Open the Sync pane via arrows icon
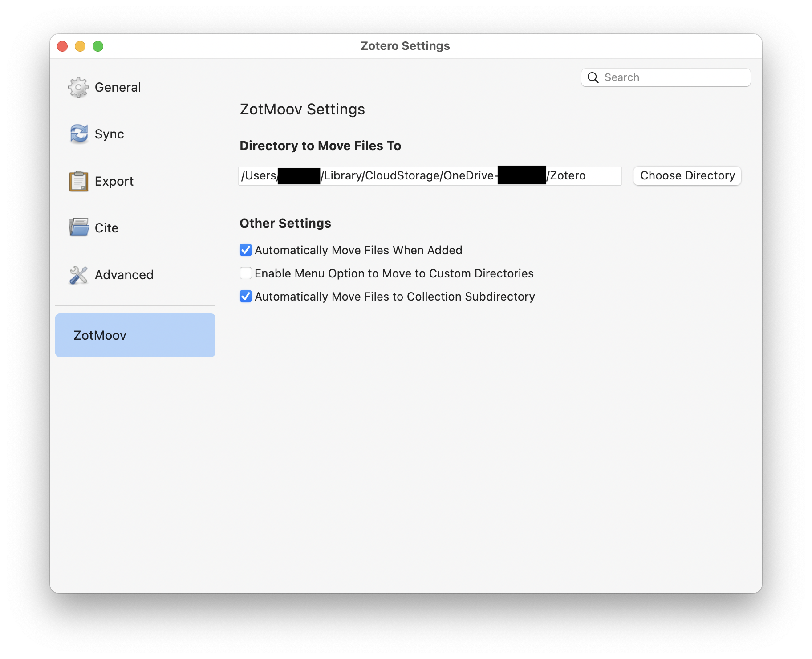This screenshot has width=812, height=659. 79,134
